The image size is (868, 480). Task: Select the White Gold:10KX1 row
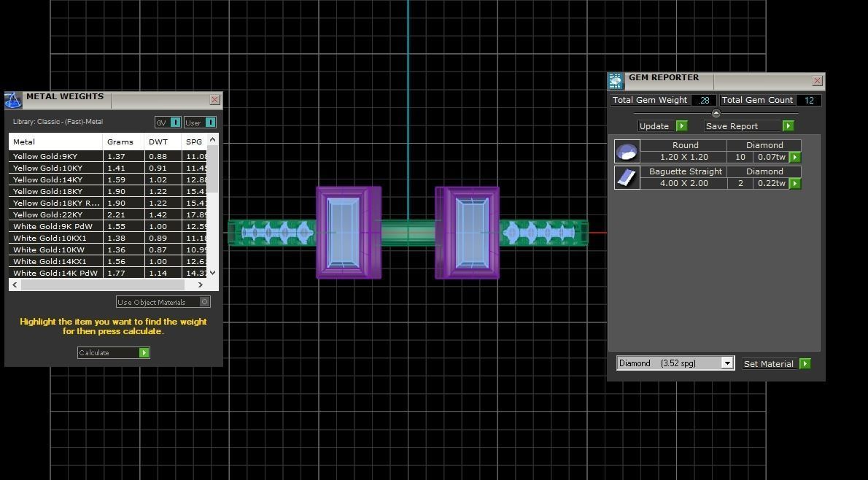tap(108, 238)
